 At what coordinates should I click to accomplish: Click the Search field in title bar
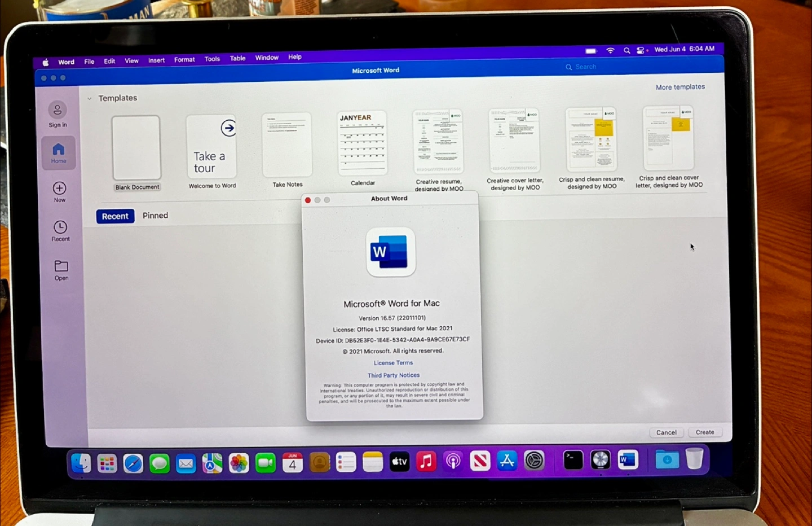tap(586, 67)
